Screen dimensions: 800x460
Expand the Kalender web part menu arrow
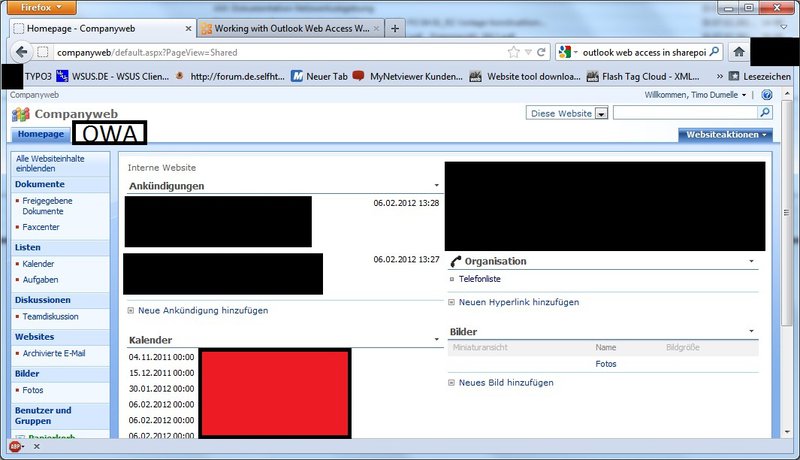point(437,339)
